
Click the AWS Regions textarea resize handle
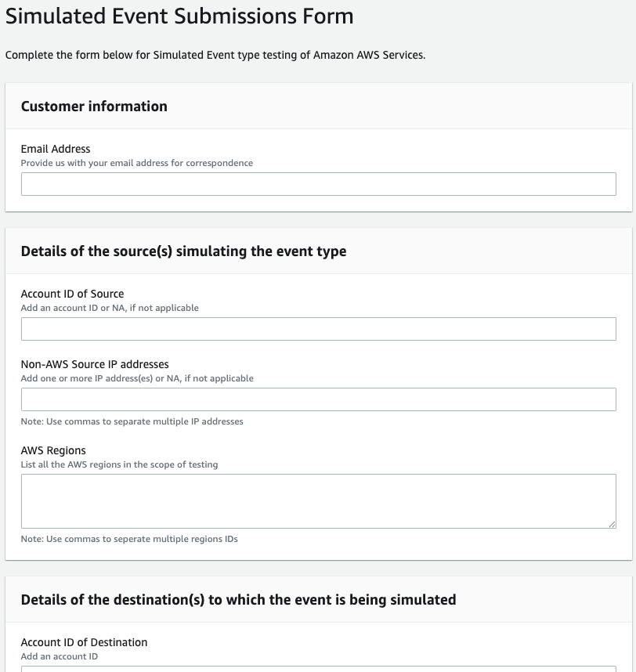[611, 523]
